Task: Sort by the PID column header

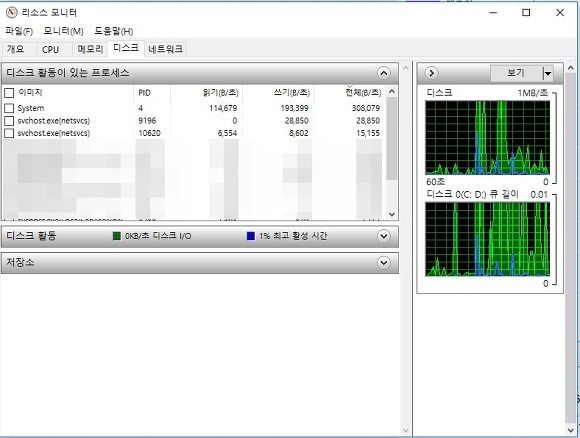Action: [x=145, y=93]
